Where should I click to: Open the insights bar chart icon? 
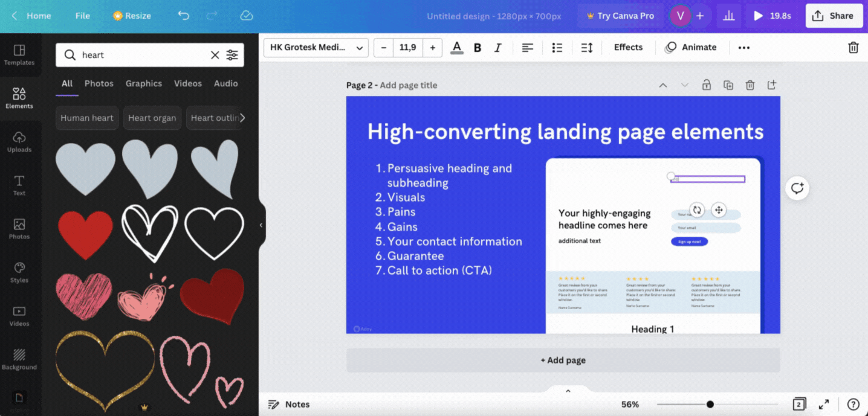[728, 16]
